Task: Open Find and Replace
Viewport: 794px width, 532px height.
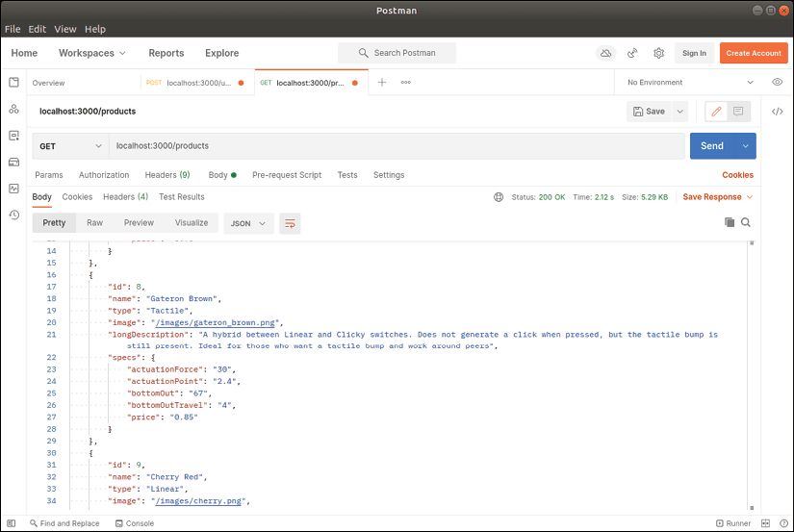Action: pyautogui.click(x=64, y=523)
